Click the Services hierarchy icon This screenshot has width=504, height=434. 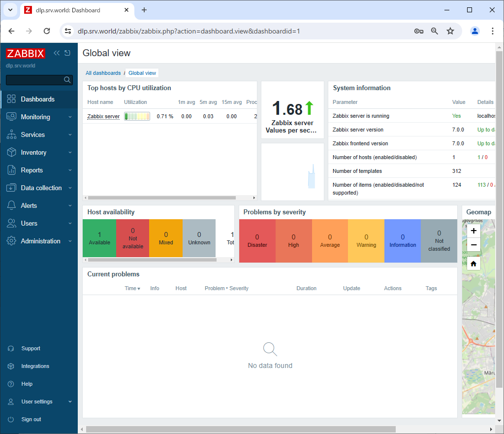click(11, 134)
